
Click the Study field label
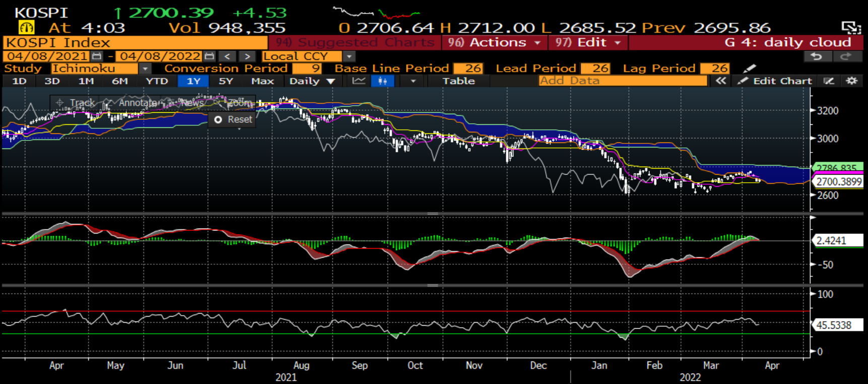pos(23,68)
